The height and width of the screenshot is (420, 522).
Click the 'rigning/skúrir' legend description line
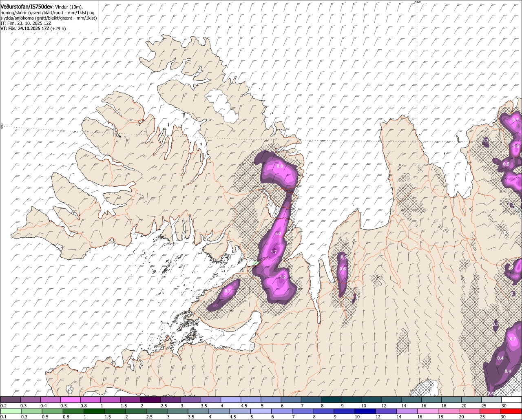point(47,13)
